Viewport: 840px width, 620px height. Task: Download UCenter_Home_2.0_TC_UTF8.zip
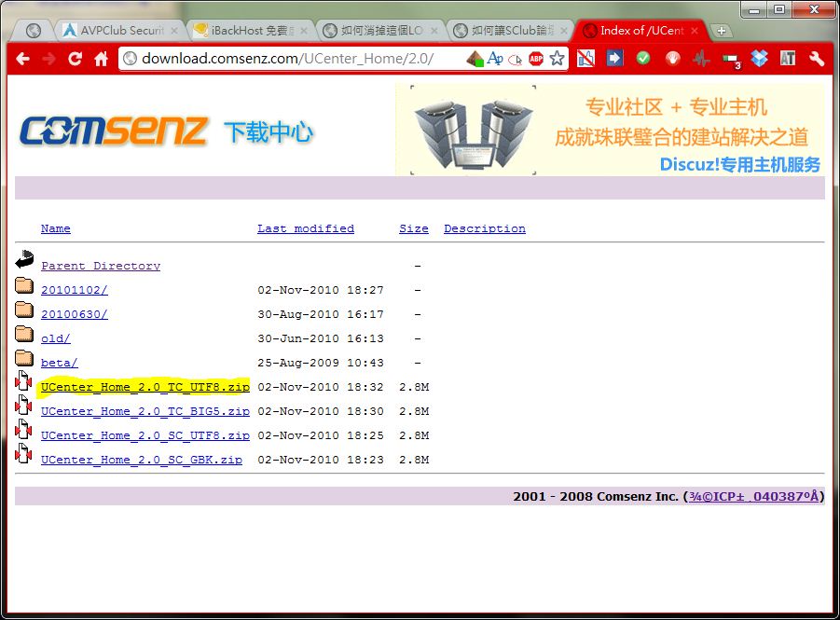(145, 387)
